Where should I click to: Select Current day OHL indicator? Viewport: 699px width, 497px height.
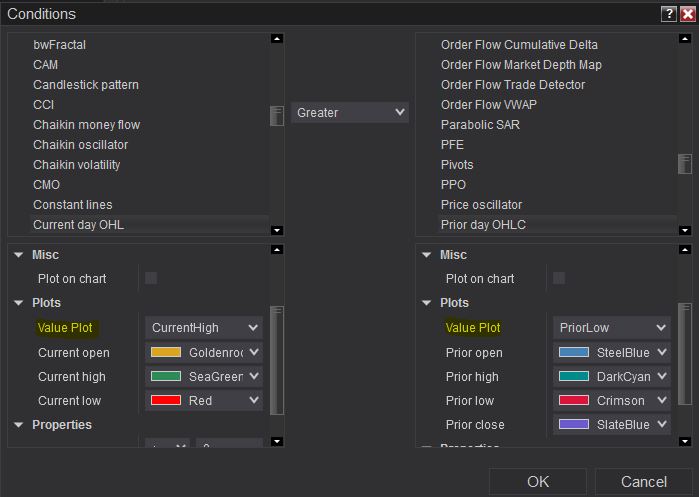(x=78, y=225)
